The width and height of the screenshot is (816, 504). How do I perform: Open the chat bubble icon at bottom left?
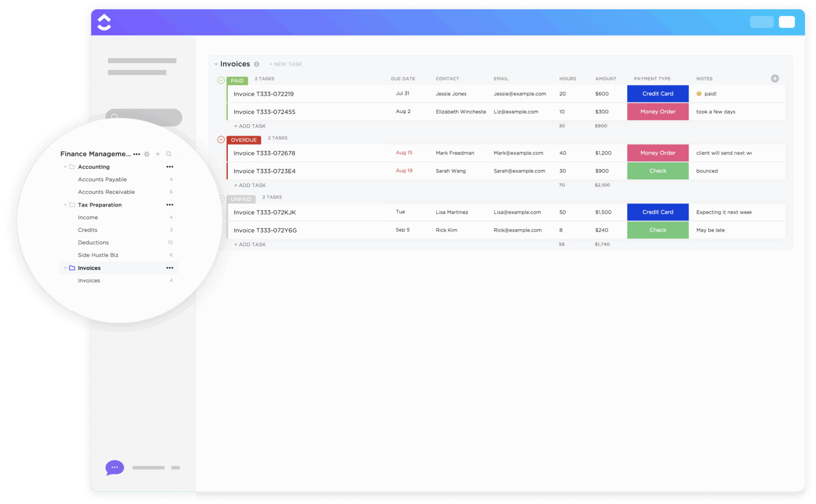pyautogui.click(x=114, y=467)
